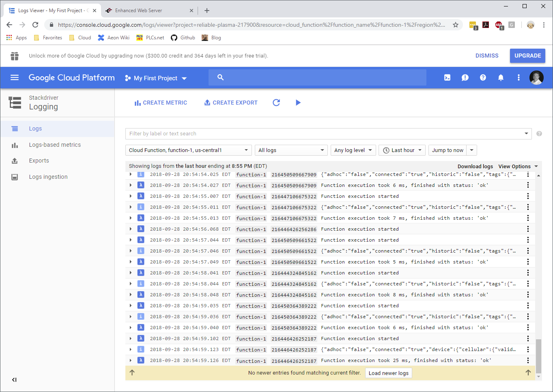Open the View Options dropdown
Screen dimensions: 553x392
[518, 166]
